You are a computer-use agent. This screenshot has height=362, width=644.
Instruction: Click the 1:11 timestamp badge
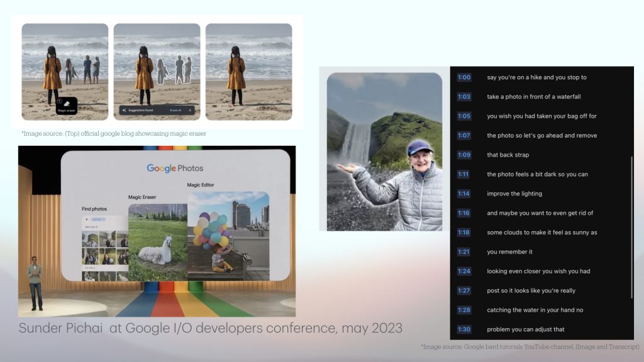point(464,174)
